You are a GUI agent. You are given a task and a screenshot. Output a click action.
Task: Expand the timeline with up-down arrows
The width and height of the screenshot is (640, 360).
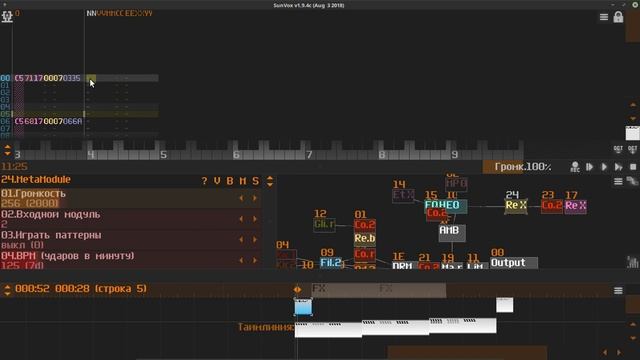[x=7, y=289]
